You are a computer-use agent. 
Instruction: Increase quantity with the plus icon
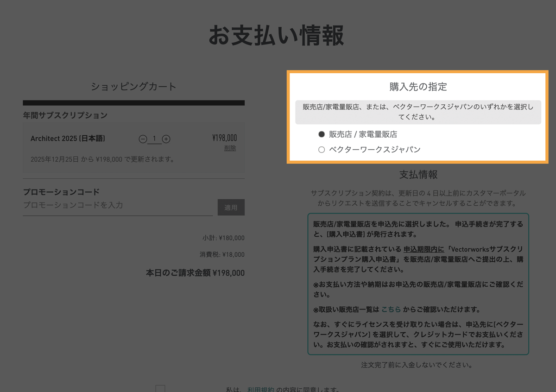point(166,139)
